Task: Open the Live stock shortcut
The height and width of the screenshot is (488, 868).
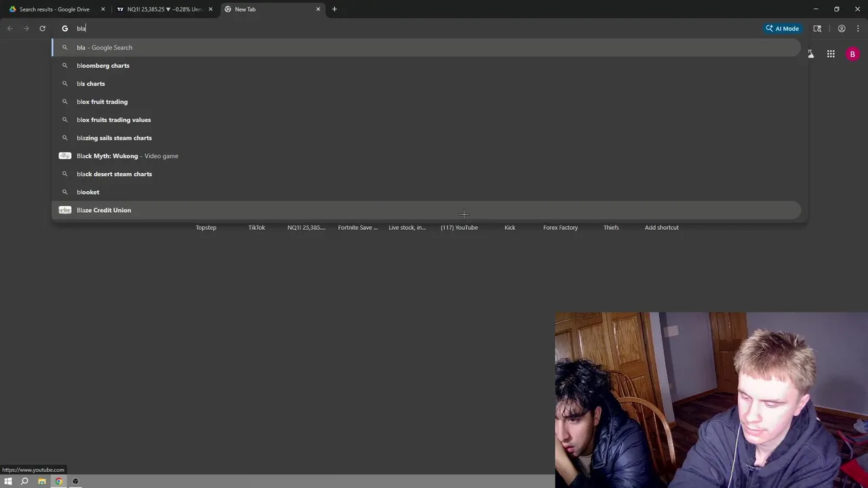Action: 408,227
